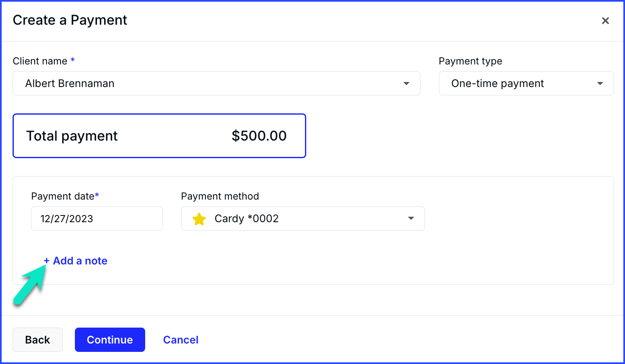Click the Payment type label
The width and height of the screenshot is (625, 364).
[470, 61]
